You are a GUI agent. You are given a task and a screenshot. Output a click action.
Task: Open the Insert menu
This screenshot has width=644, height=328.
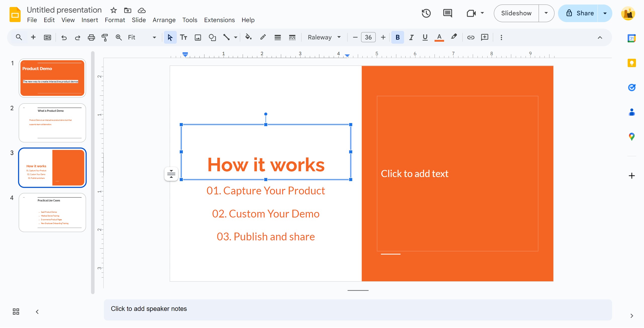[90, 20]
